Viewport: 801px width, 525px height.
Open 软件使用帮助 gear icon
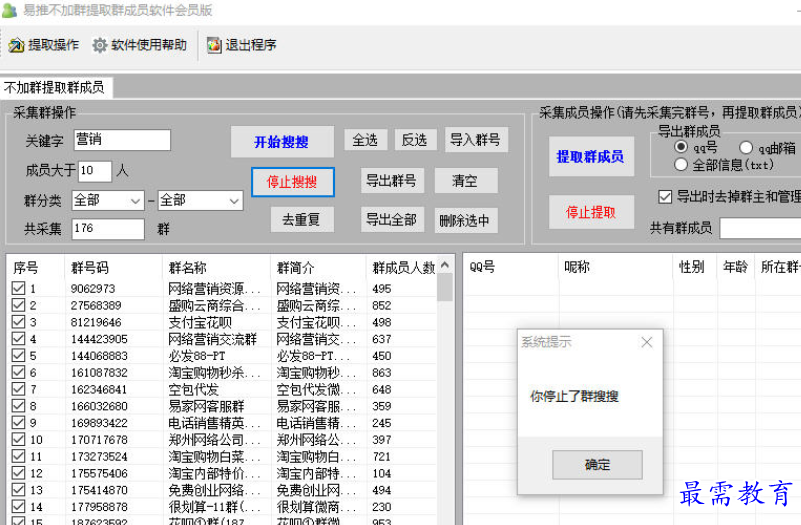click(100, 45)
